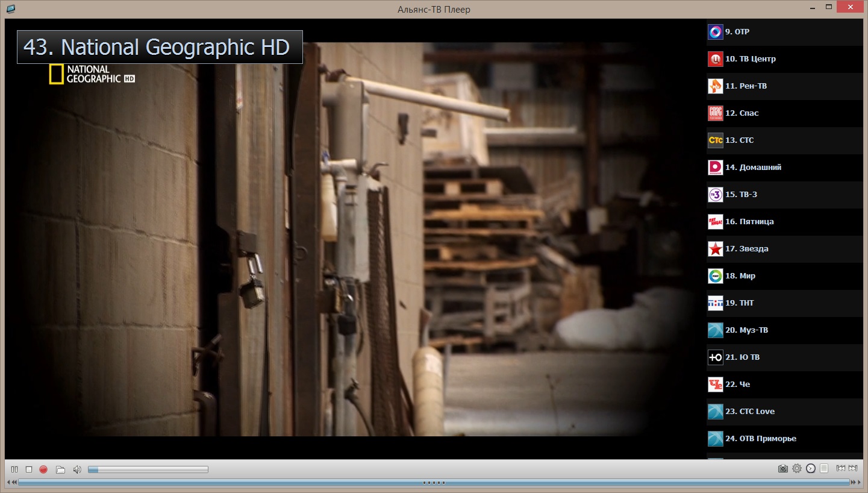The image size is (868, 493).
Task: Toggle the channel list panel icon
Action: pos(824,468)
